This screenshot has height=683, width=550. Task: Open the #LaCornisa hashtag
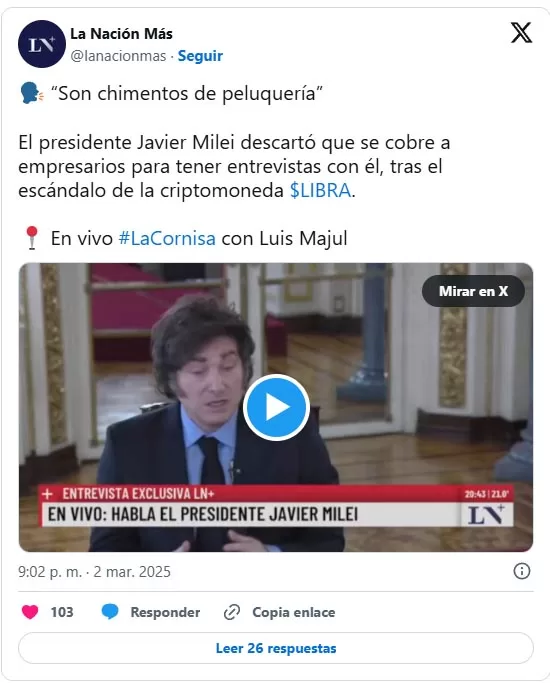pyautogui.click(x=167, y=238)
